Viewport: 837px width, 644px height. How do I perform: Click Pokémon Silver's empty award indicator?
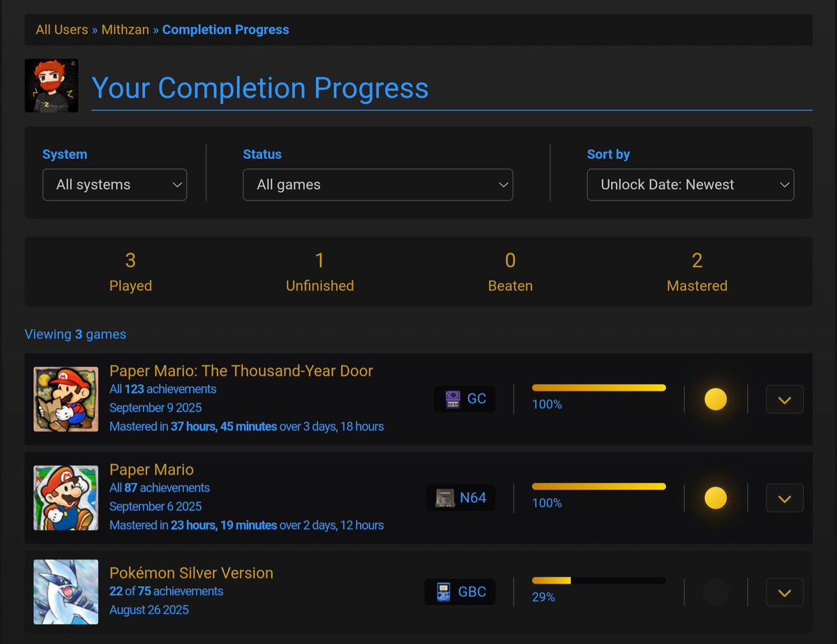pos(716,592)
